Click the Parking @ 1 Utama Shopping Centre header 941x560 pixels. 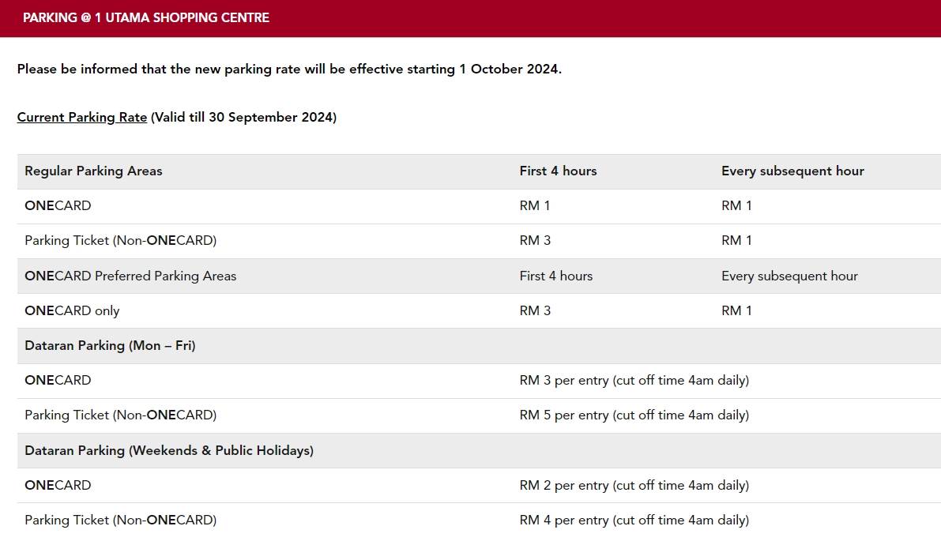[x=146, y=18]
